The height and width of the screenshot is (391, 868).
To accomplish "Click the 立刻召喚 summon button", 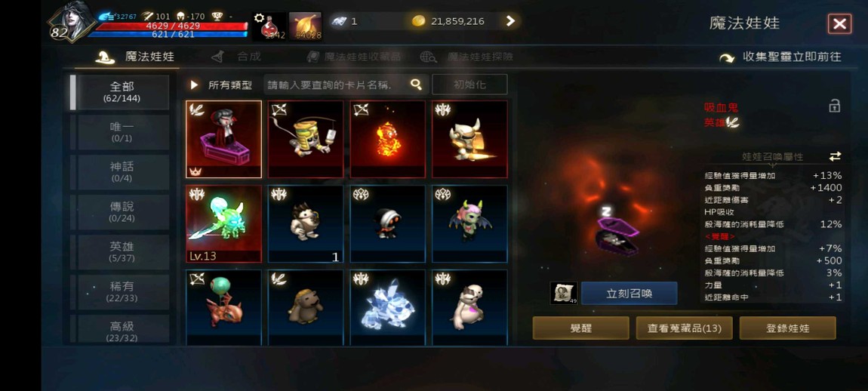I will coord(629,294).
